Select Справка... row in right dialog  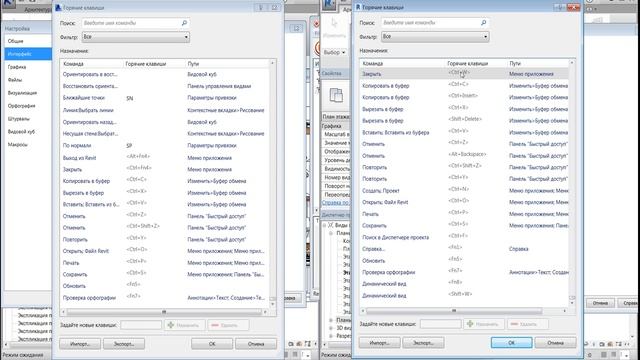[464, 249]
